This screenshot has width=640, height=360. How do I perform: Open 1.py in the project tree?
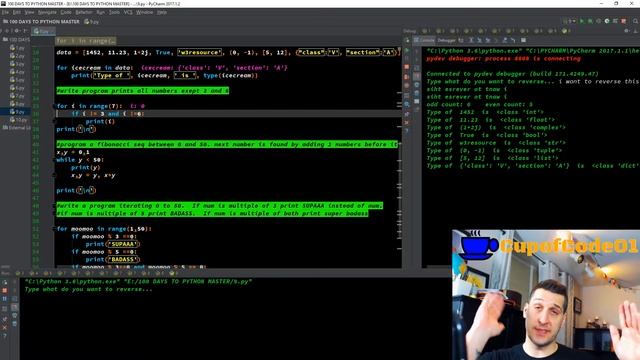pos(18,48)
